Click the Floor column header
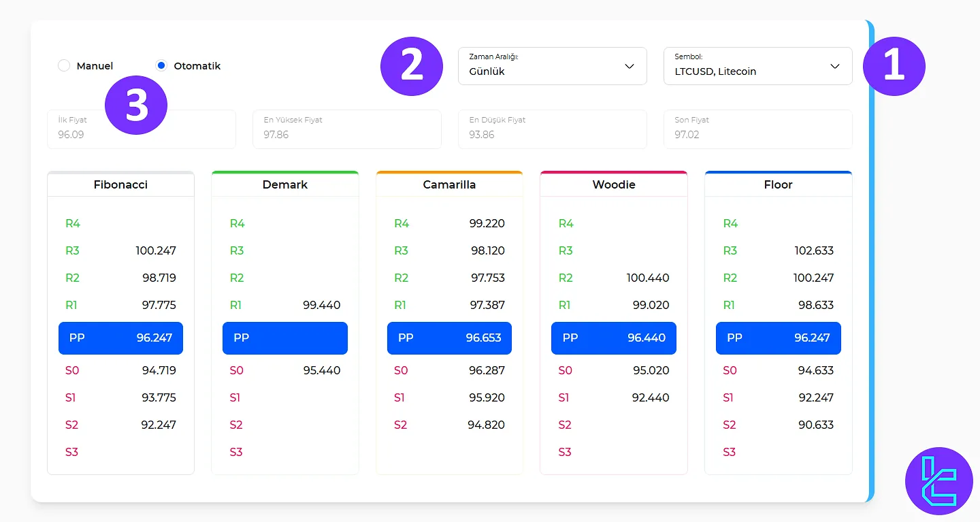This screenshot has height=522, width=980. click(x=778, y=184)
